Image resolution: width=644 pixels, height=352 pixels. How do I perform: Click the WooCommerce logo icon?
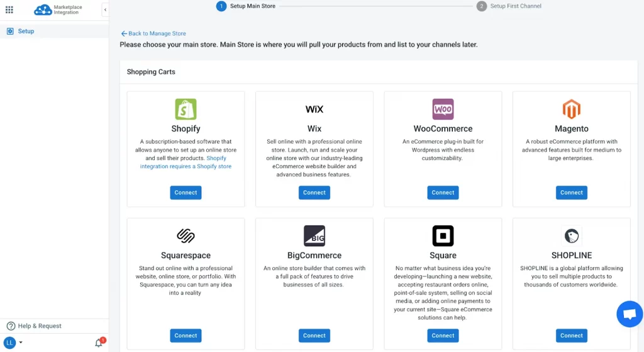(x=443, y=109)
